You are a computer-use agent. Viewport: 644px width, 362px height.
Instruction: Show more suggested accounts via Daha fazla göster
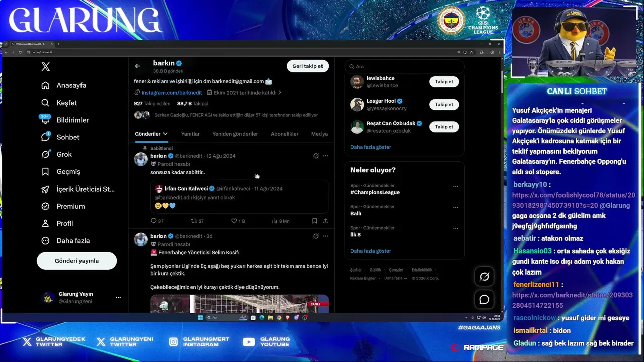click(x=370, y=147)
